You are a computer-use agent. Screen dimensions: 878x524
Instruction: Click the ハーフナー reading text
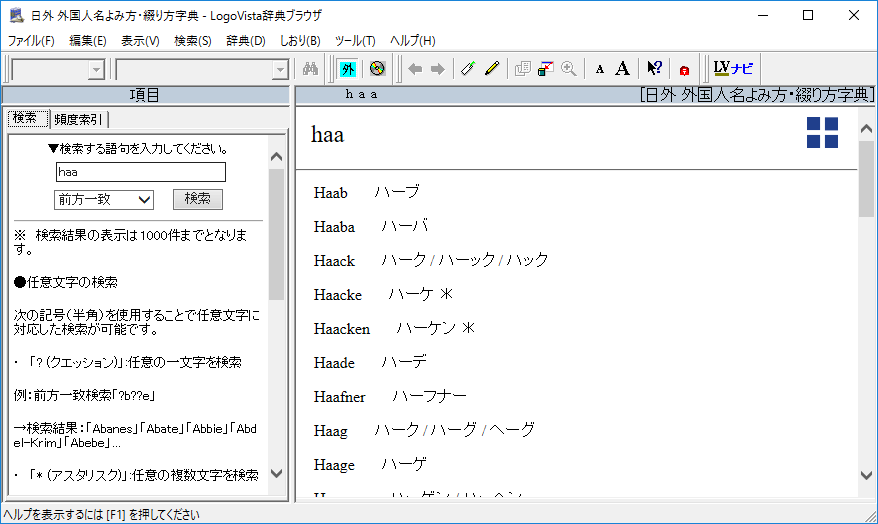coord(429,396)
